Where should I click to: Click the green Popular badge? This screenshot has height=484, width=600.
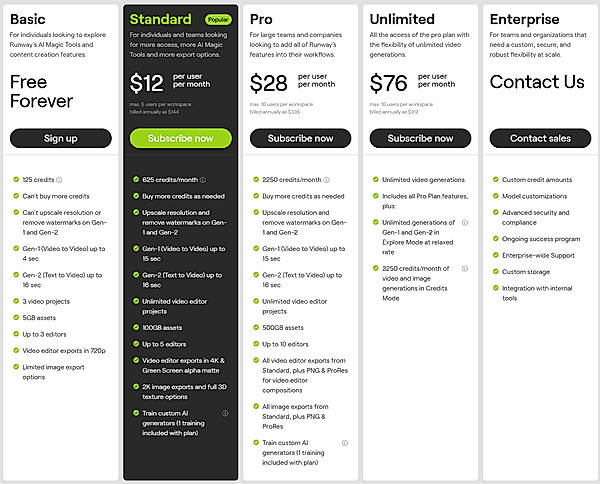click(x=218, y=19)
